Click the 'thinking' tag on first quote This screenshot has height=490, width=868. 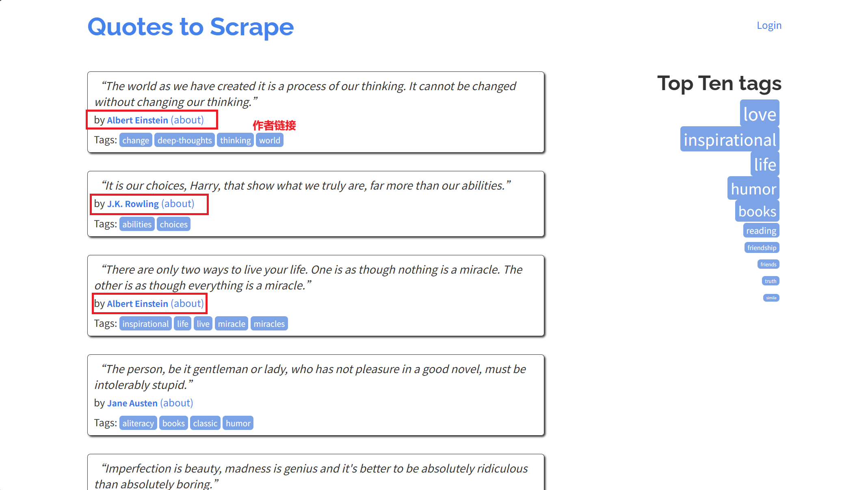click(x=235, y=140)
